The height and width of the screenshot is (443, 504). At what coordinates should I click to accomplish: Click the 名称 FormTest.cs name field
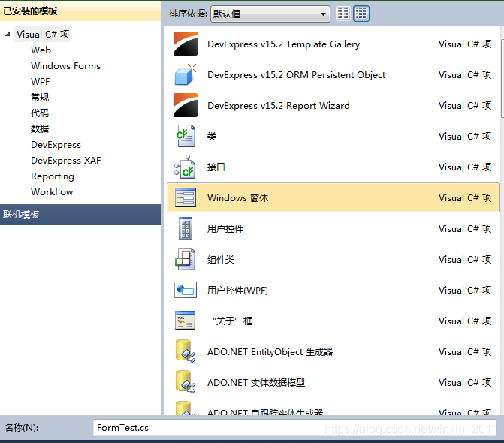coord(294,428)
